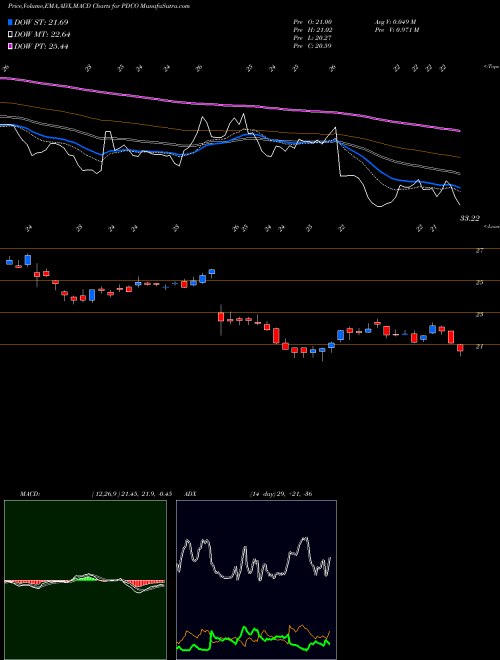Screen dimensions: 500x660
Task: Click the 27 price axis label
Action: click(x=479, y=250)
